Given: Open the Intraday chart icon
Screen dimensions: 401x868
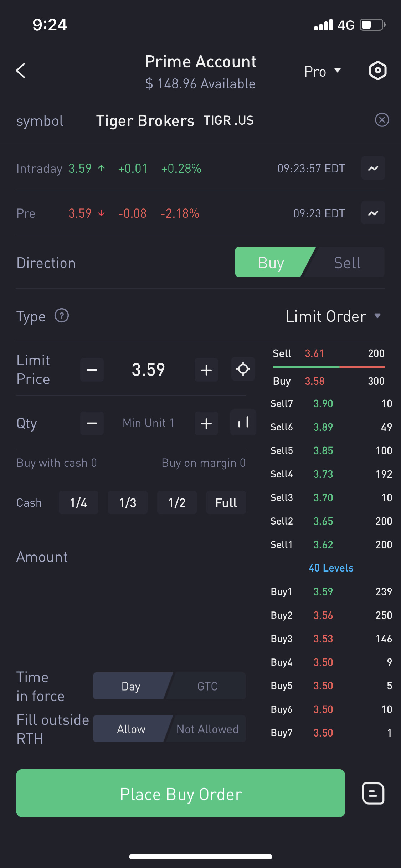Looking at the screenshot, I should pyautogui.click(x=373, y=168).
